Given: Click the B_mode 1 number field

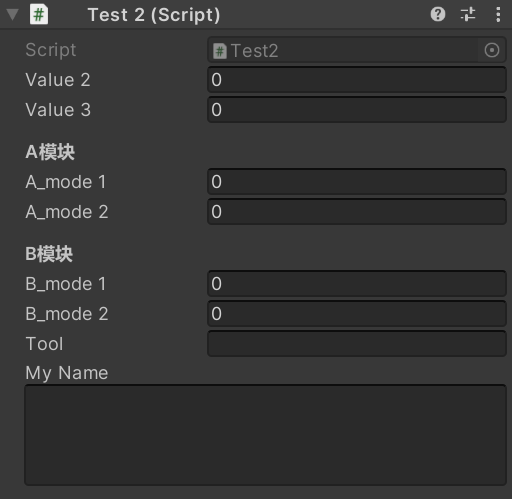Looking at the screenshot, I should [x=357, y=284].
